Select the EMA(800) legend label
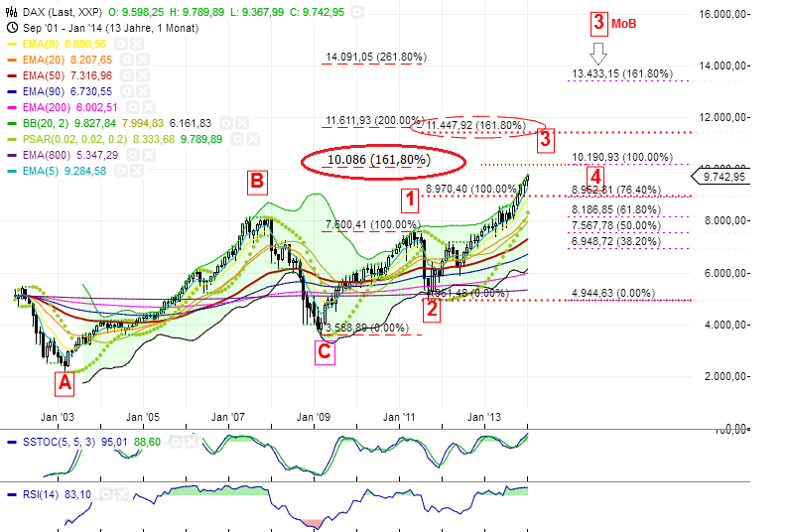The image size is (787, 532). pyautogui.click(x=47, y=155)
